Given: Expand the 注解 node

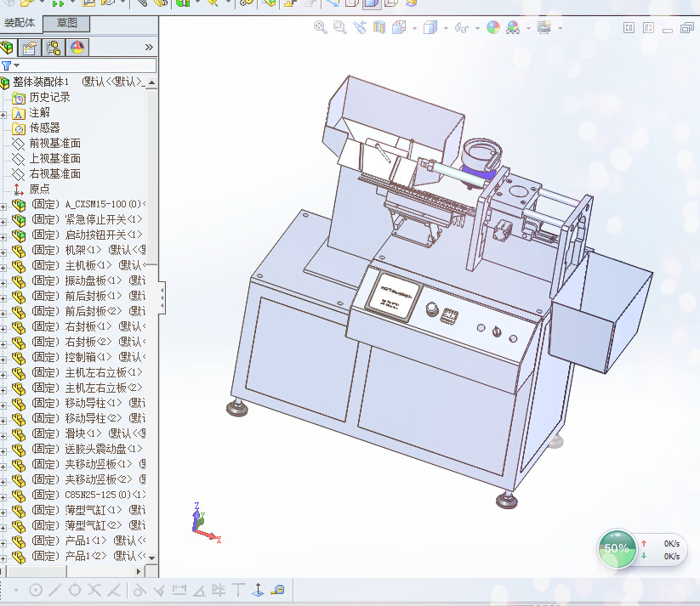Looking at the screenshot, I should [3, 115].
